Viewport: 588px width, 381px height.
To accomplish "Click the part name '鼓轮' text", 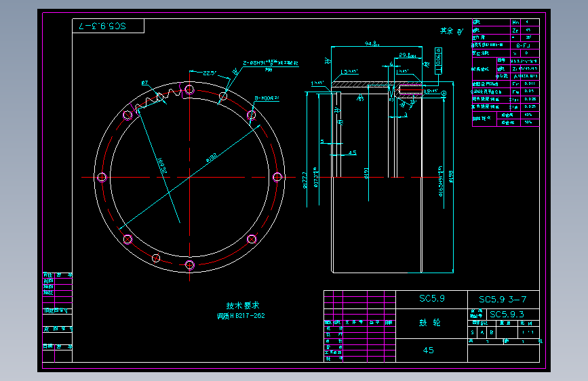I will coord(430,323).
